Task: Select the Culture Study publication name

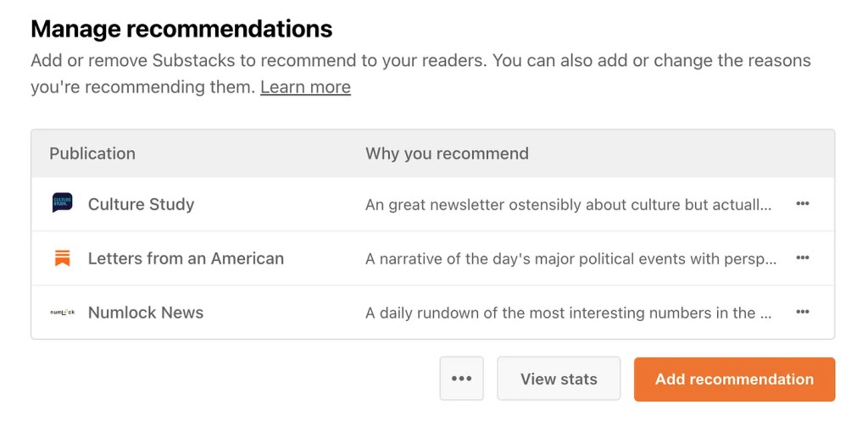Action: coord(141,204)
